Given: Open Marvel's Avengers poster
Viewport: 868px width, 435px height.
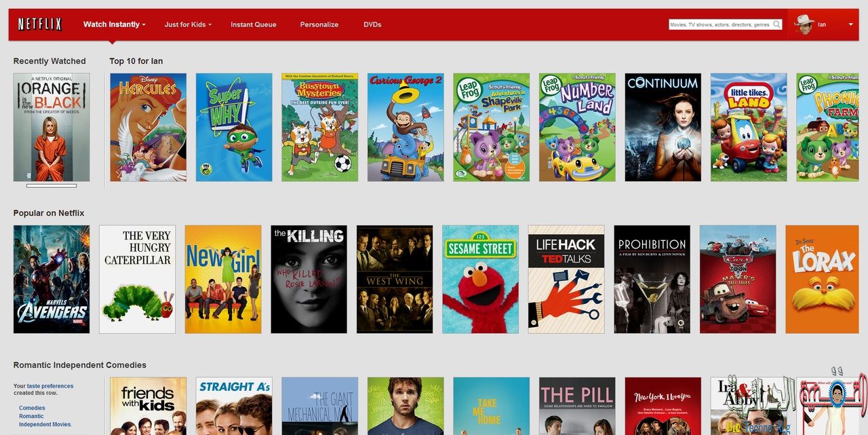Looking at the screenshot, I should click(x=52, y=280).
